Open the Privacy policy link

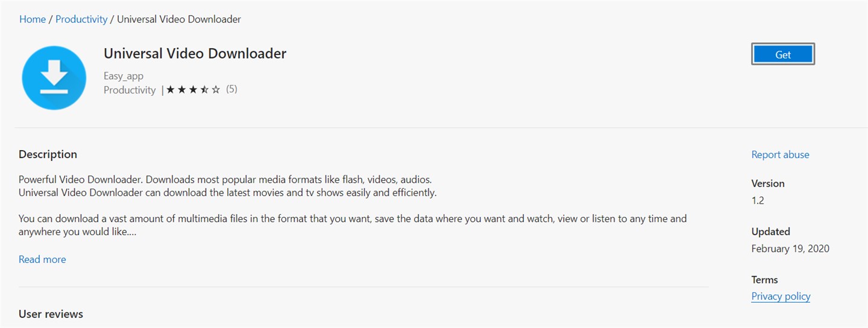781,296
